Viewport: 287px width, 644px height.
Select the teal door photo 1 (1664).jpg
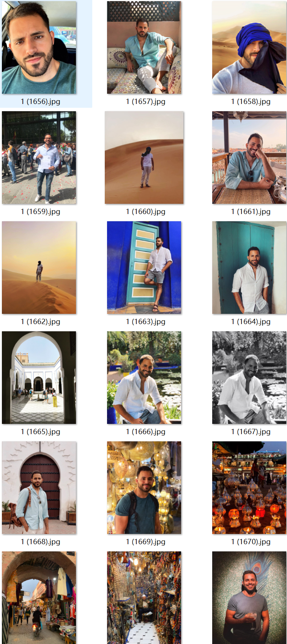[249, 268]
